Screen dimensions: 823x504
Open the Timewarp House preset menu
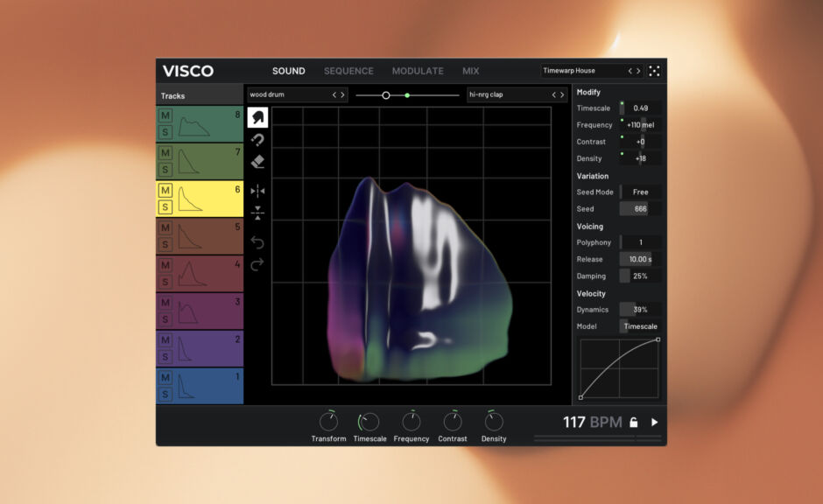[582, 71]
